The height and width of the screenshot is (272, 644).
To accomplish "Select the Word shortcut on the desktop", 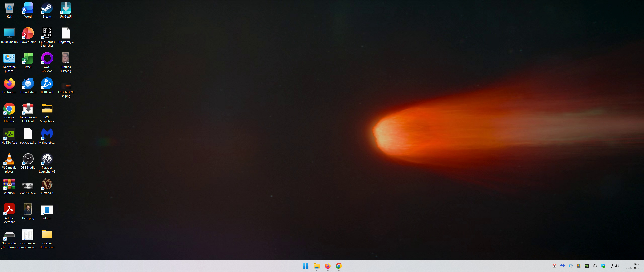I will [28, 10].
